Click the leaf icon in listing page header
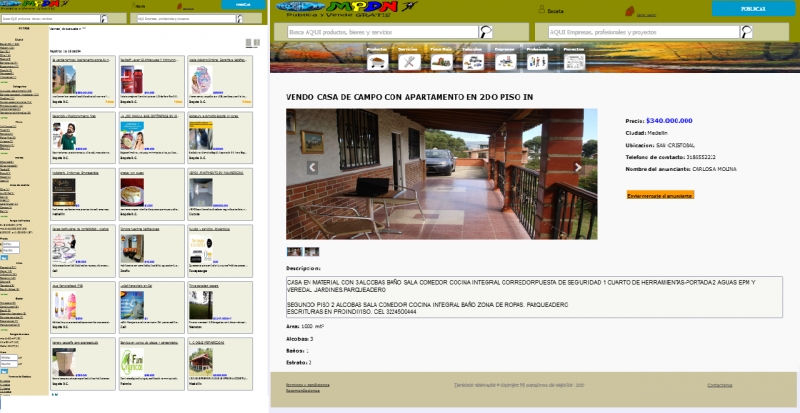Viewport: 800px width, 413px height. (180, 7)
